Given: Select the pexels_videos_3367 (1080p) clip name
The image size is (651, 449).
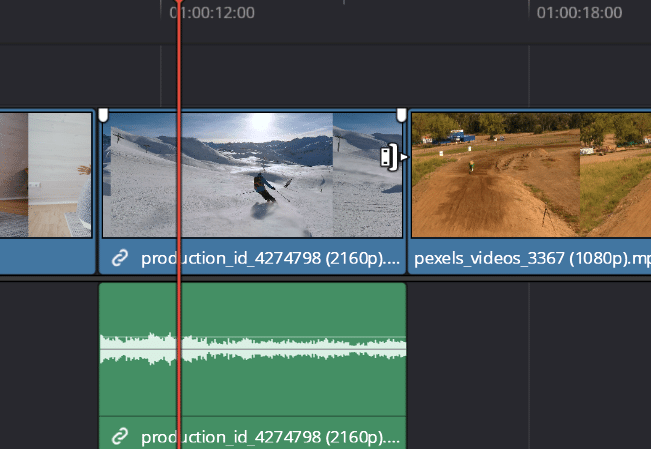Looking at the screenshot, I should click(532, 258).
